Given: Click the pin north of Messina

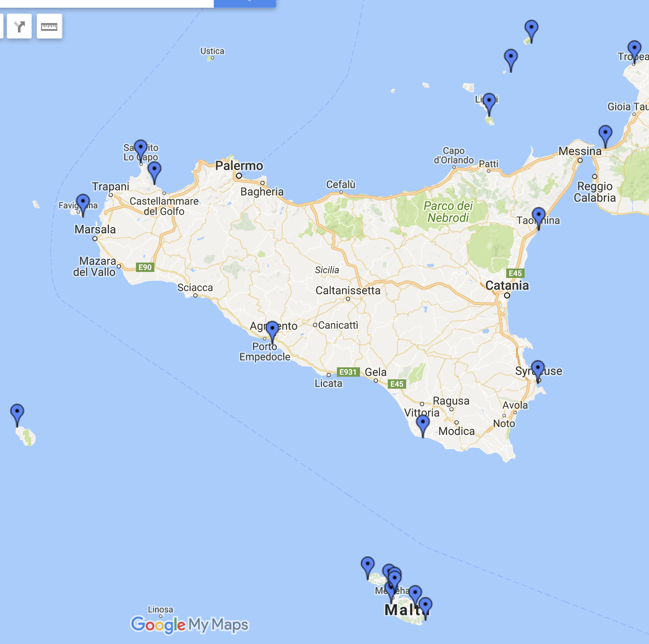Looking at the screenshot, I should pyautogui.click(x=605, y=134).
